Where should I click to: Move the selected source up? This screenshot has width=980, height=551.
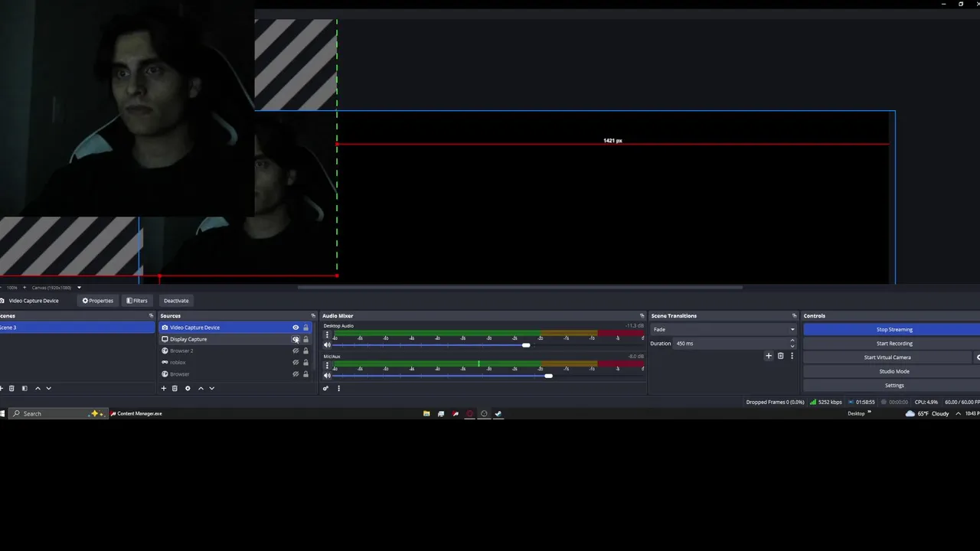pos(201,388)
